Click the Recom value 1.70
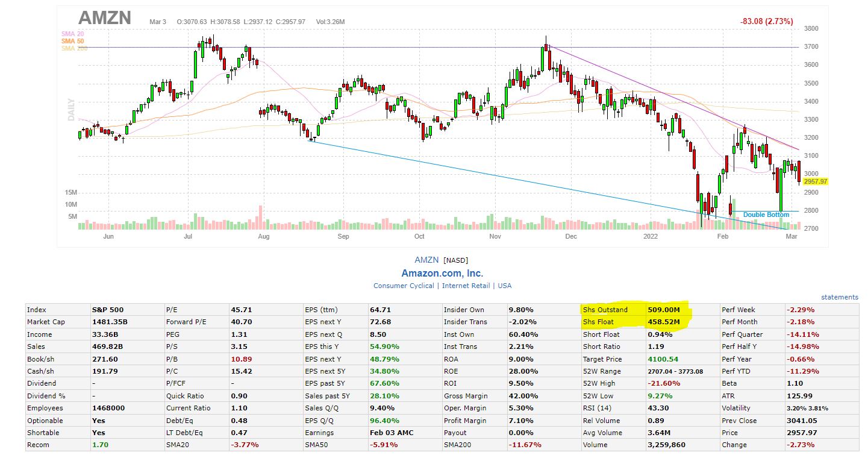The image size is (868, 461). 101,445
